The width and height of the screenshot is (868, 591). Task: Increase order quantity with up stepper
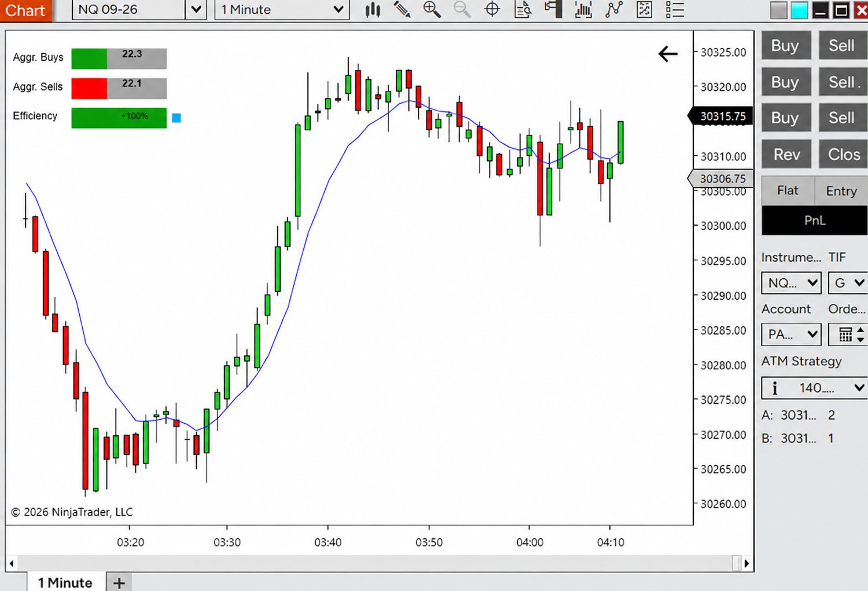860,330
